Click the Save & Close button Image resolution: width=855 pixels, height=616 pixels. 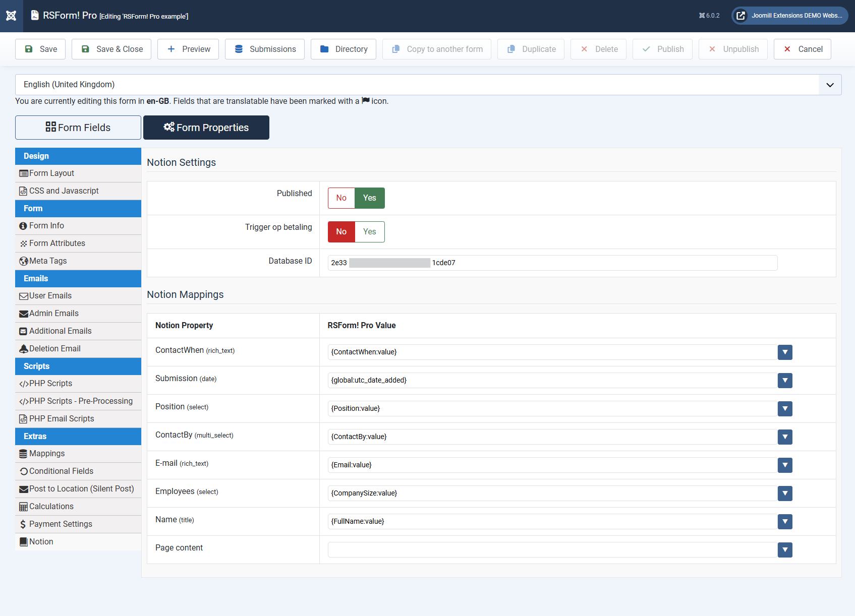(111, 49)
